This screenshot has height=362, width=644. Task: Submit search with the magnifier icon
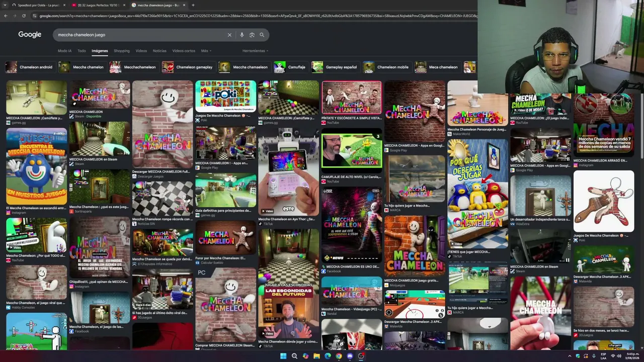pos(262,35)
